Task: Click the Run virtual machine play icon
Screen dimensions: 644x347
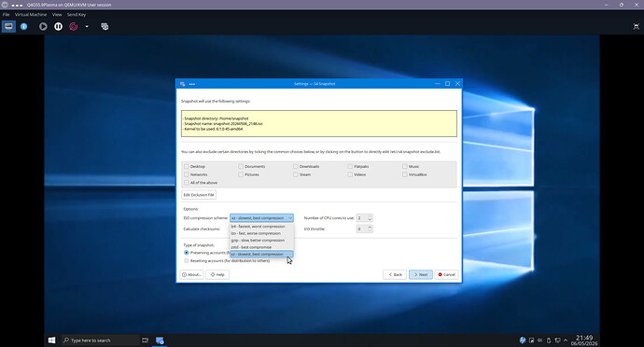Action: pos(43,27)
